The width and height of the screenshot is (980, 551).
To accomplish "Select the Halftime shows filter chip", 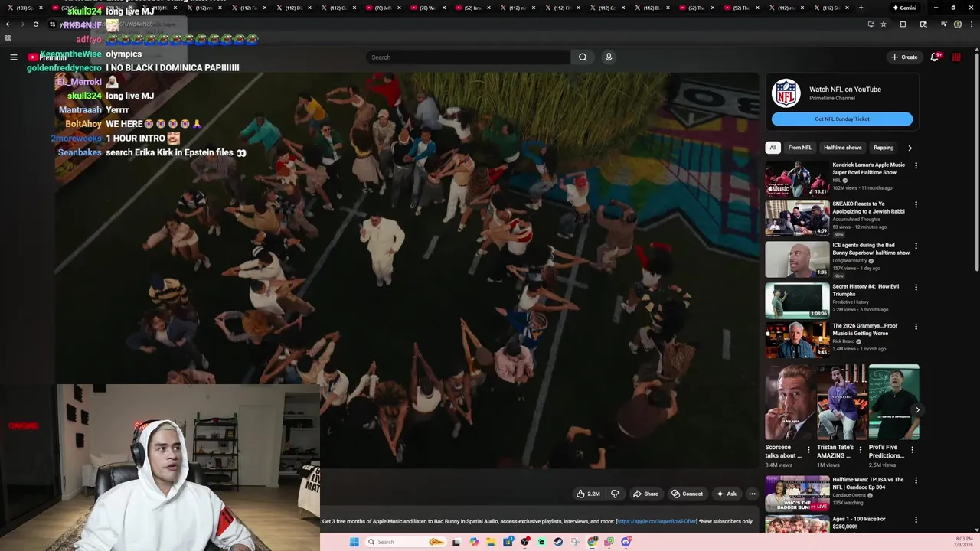I will 842,148.
